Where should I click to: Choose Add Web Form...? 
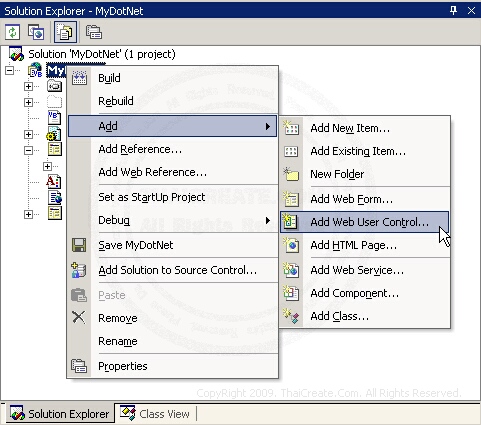(365, 199)
